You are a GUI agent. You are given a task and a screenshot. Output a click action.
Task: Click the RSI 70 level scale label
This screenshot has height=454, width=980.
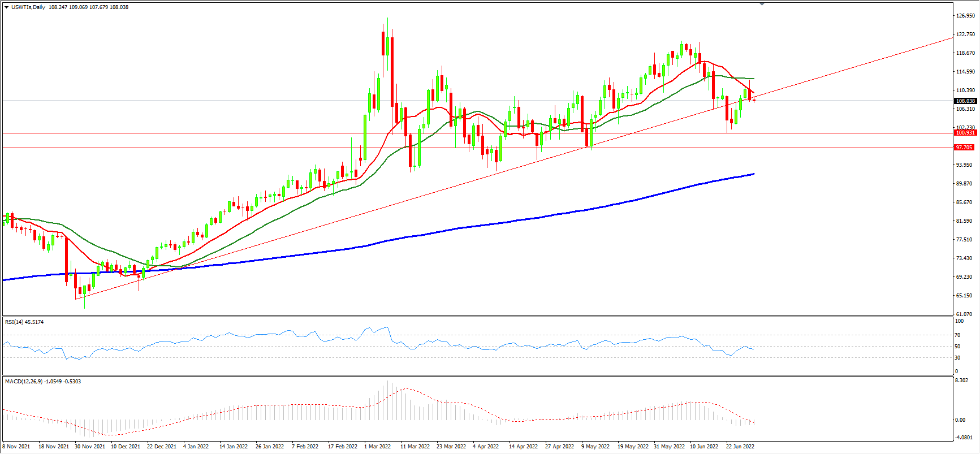(957, 335)
